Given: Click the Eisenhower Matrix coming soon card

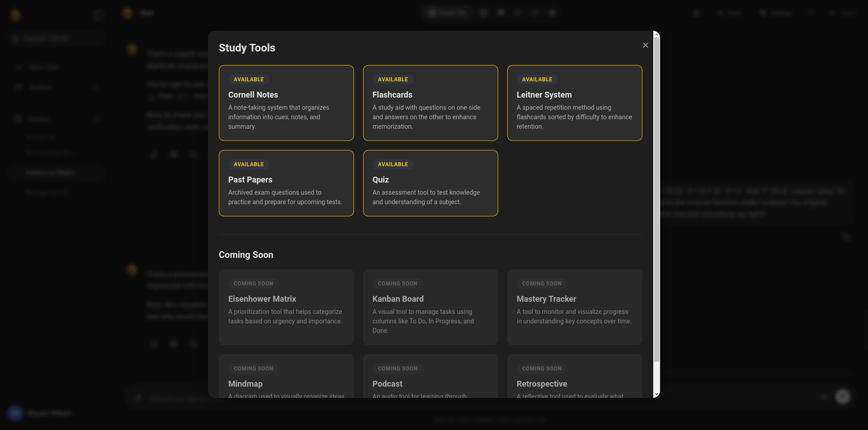Looking at the screenshot, I should (x=286, y=307).
